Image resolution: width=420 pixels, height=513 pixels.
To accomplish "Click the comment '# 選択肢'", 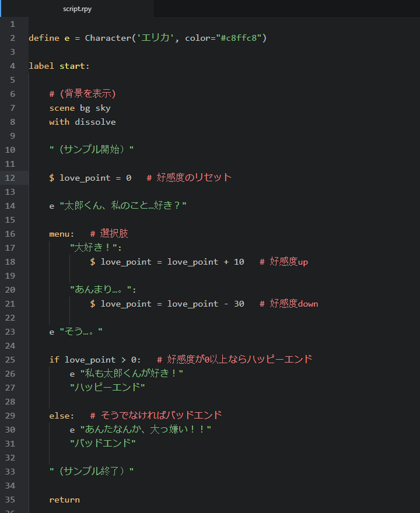I will point(109,234).
